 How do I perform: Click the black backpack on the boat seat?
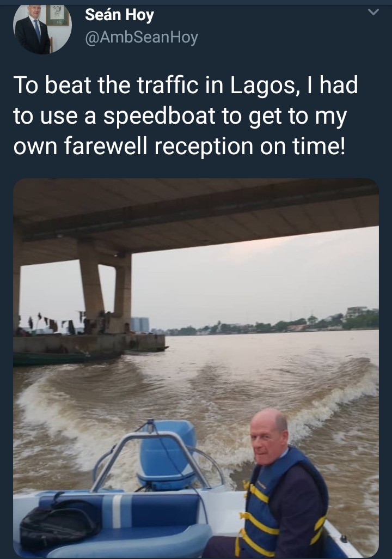58,524
